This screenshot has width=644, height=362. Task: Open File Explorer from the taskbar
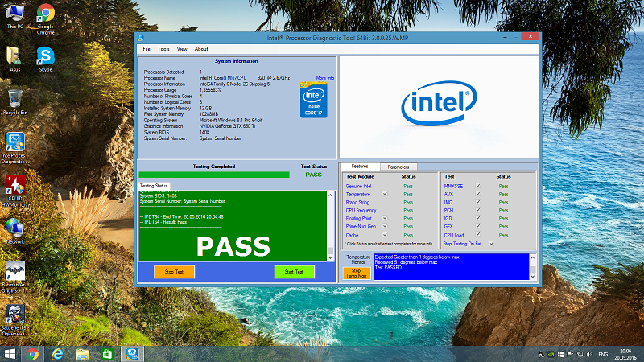pyautogui.click(x=82, y=354)
